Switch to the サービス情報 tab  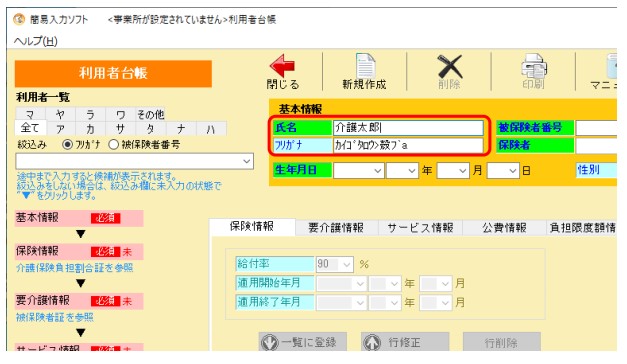(x=420, y=228)
